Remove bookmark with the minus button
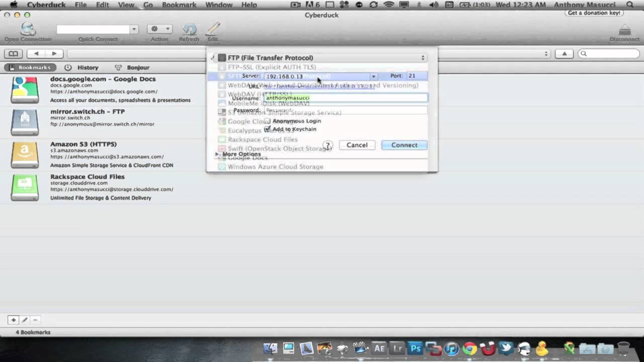The height and width of the screenshot is (362, 644). [x=35, y=320]
